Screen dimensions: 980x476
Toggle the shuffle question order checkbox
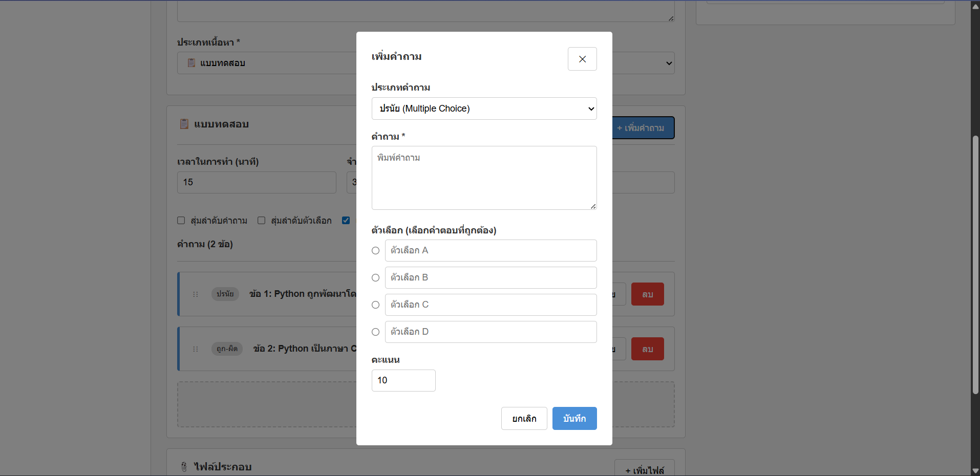point(181,221)
